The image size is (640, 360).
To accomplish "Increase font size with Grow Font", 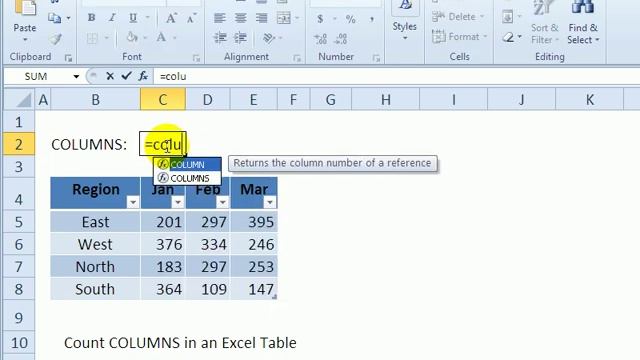I will tap(171, 18).
